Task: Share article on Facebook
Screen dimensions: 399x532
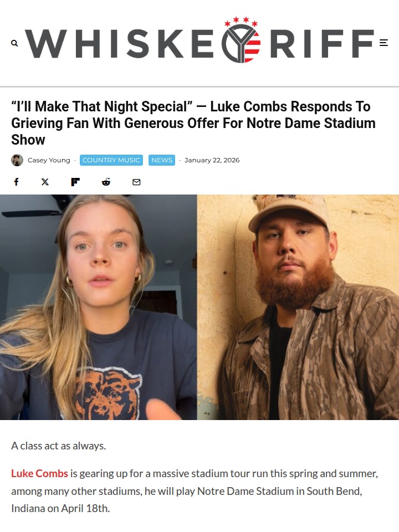Action: [16, 182]
